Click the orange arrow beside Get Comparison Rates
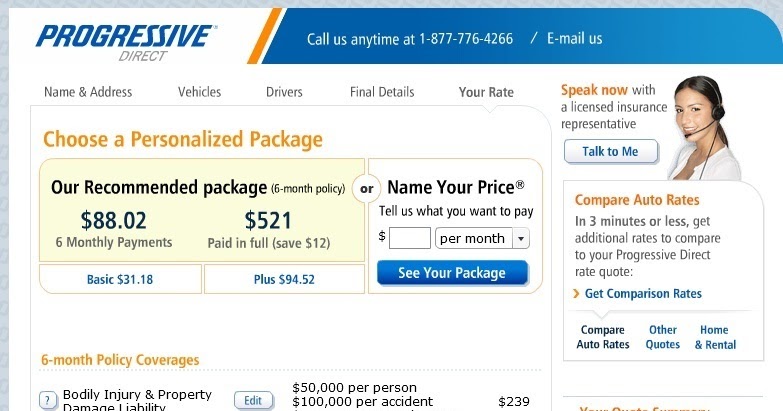Viewport: 783px width, 411px height. 576,294
